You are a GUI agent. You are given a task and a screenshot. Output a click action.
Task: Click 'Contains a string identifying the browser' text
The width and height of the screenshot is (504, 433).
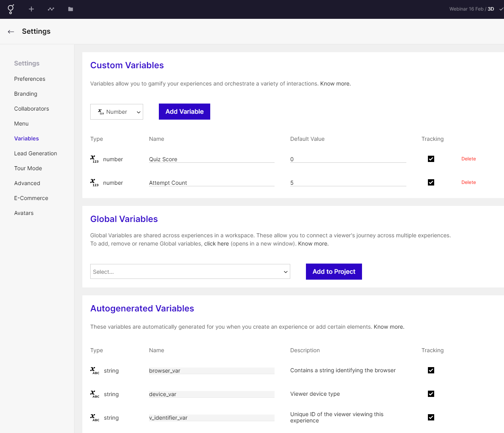343,370
